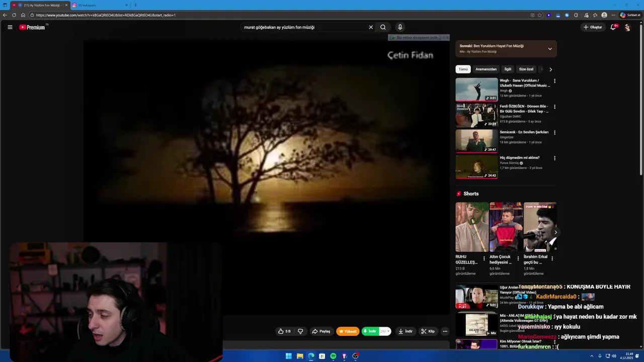Open options for Ferdi Özbeğen video
Viewport: 644px width, 362px height.
(554, 107)
